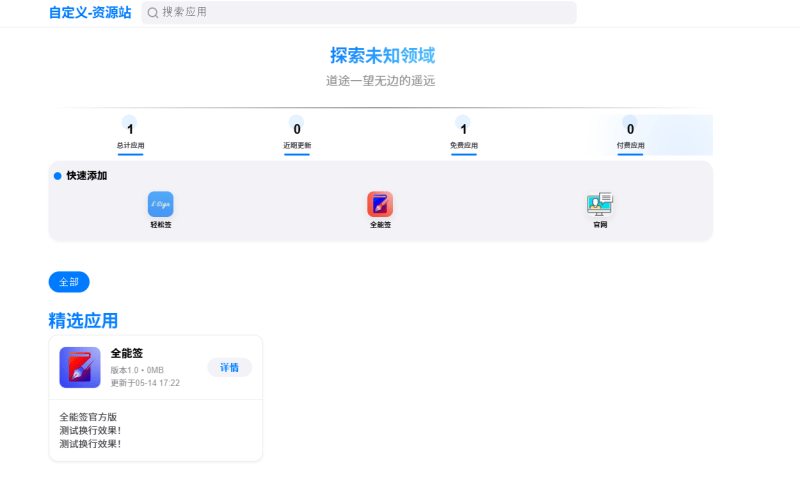
Task: Open the 全能签 app icon in featured card
Action: tap(80, 368)
